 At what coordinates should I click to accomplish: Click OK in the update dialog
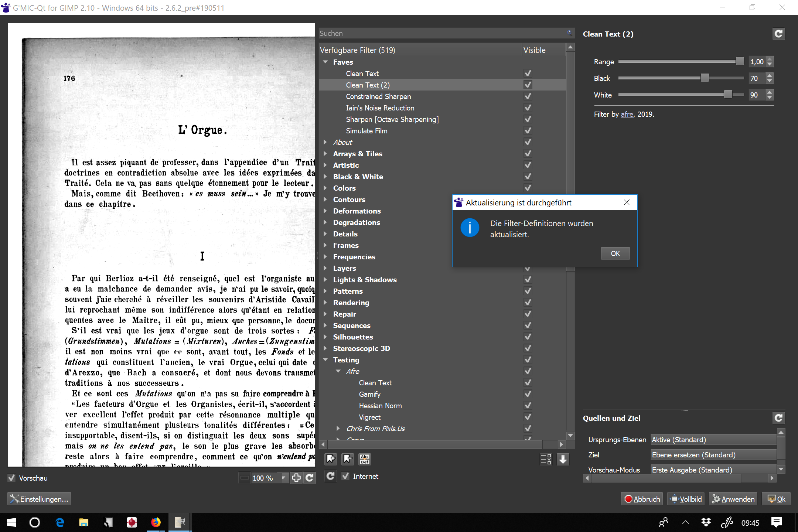pyautogui.click(x=615, y=253)
